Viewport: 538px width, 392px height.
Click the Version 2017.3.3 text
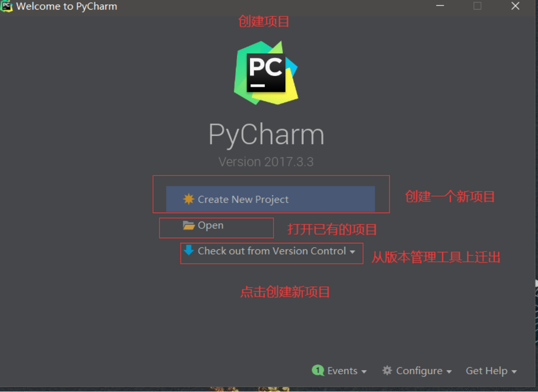(266, 162)
